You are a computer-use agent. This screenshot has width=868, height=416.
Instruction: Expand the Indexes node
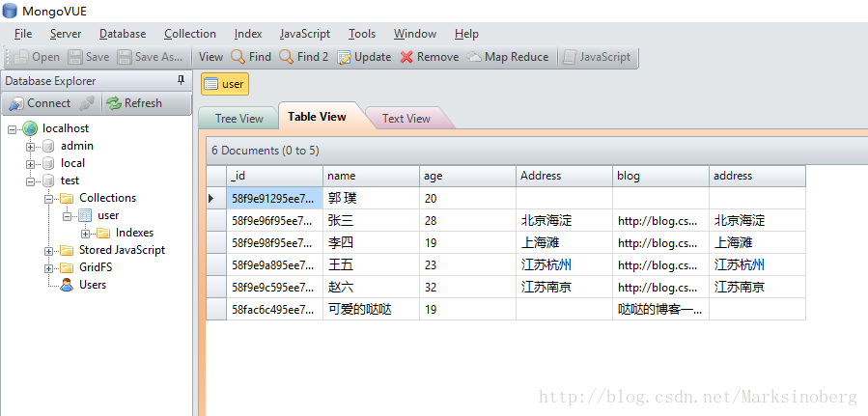[85, 234]
